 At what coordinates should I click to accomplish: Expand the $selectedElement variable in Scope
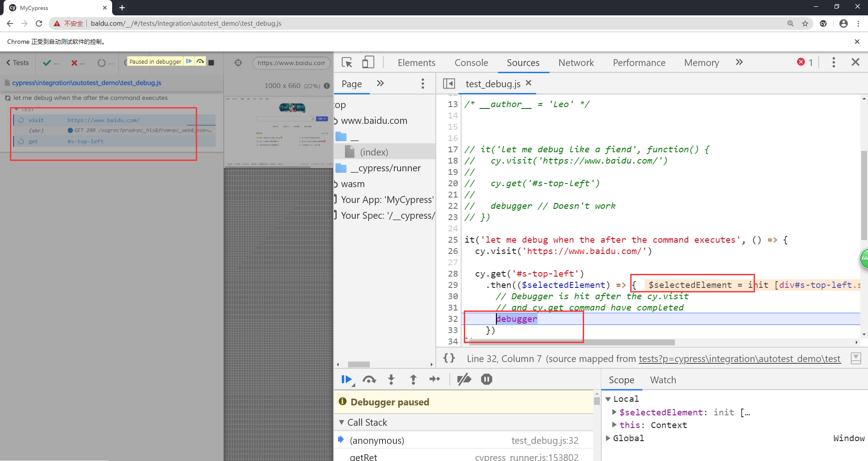click(614, 412)
